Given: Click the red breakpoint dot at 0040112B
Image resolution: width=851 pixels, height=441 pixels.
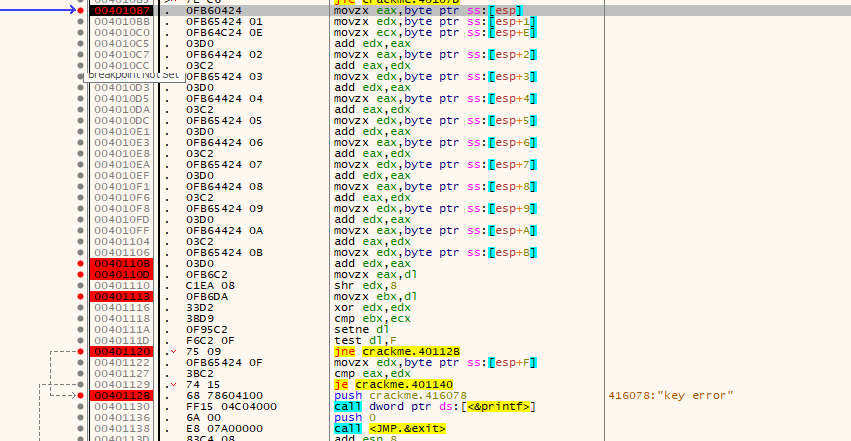Looking at the screenshot, I should click(81, 395).
